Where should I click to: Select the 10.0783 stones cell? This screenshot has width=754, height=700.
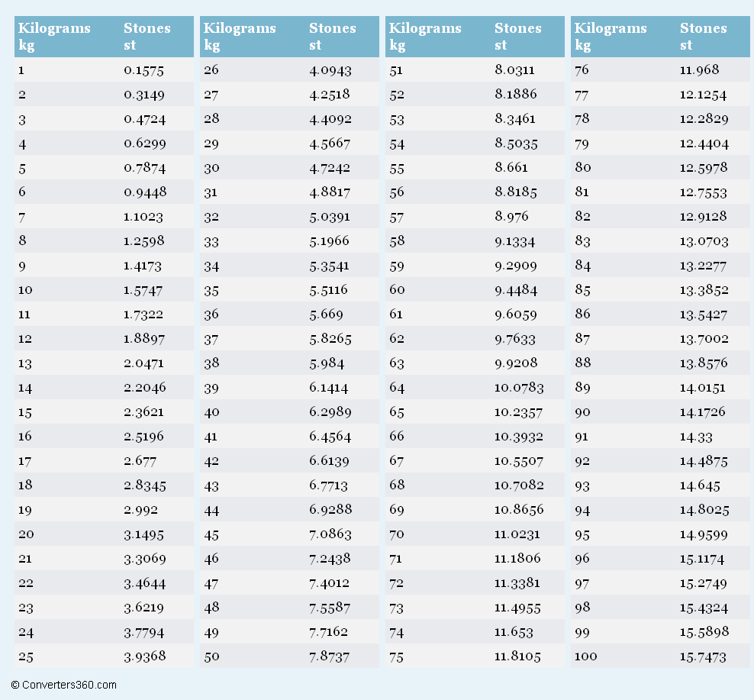519,388
